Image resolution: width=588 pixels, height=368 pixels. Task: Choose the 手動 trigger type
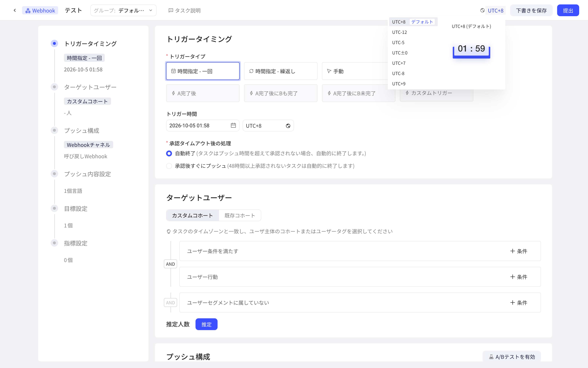[355, 71]
